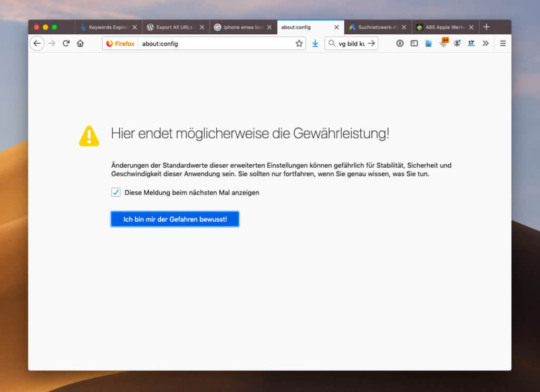Open the hamburger application menu
Image resolution: width=540 pixels, height=392 pixels.
[x=503, y=43]
